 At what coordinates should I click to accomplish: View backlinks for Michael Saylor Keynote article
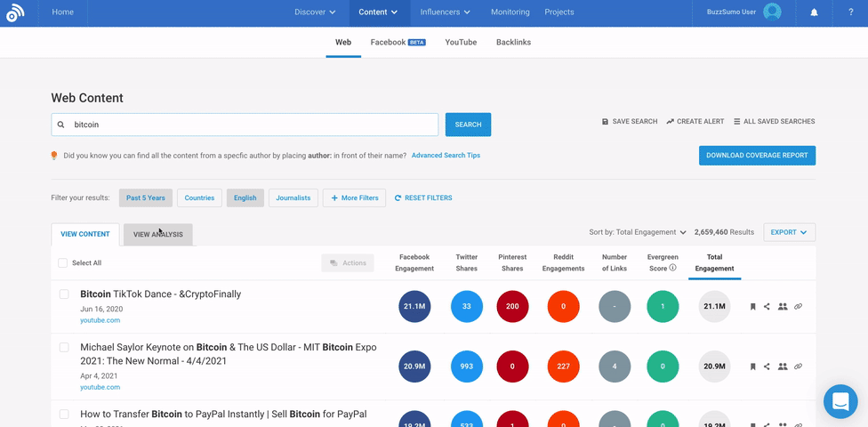[x=798, y=367]
